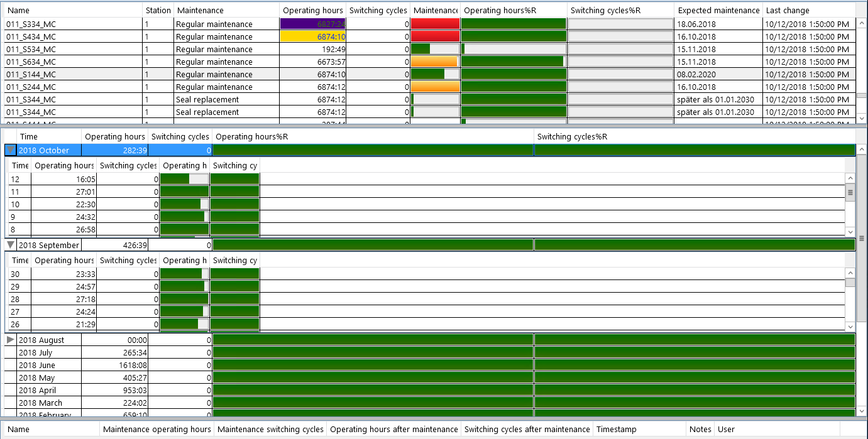Collapse the 2018 October month row

click(11, 150)
